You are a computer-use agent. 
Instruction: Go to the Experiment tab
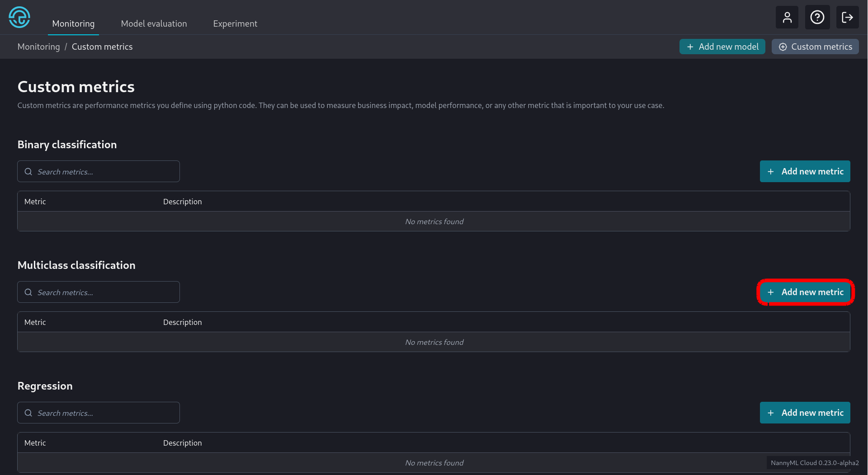235,24
